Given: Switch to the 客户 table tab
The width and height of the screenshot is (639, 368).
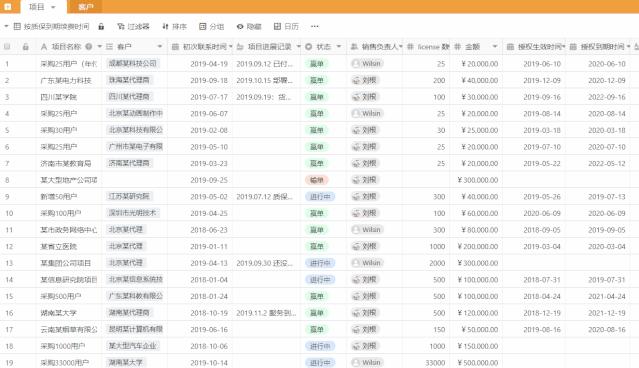Looking at the screenshot, I should (x=85, y=7).
